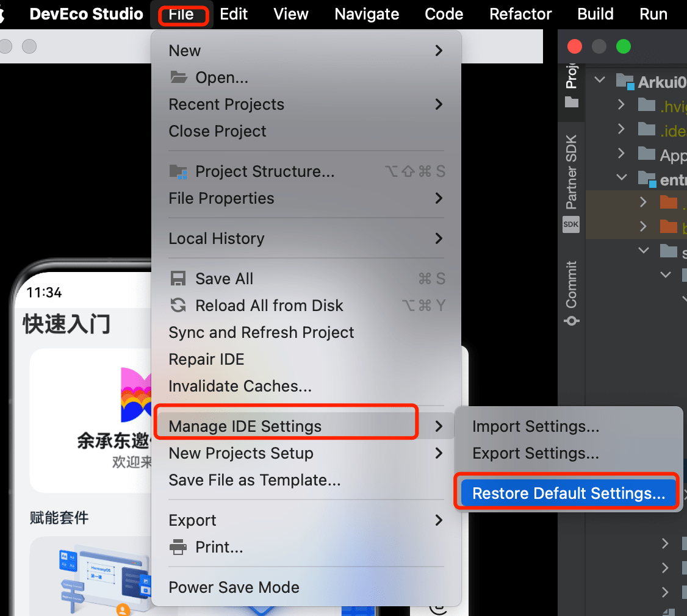The width and height of the screenshot is (687, 616).
Task: Choose Sync and Refresh Project
Action: coord(306,332)
